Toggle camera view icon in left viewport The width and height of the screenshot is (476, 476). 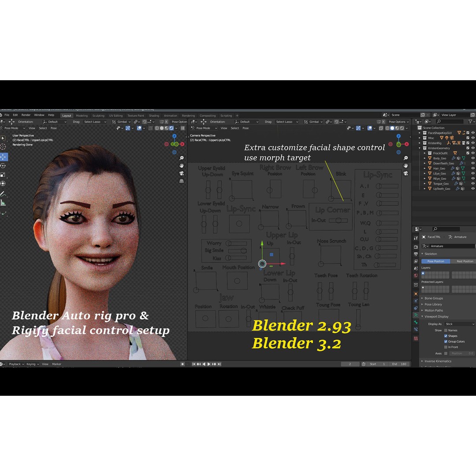click(182, 173)
